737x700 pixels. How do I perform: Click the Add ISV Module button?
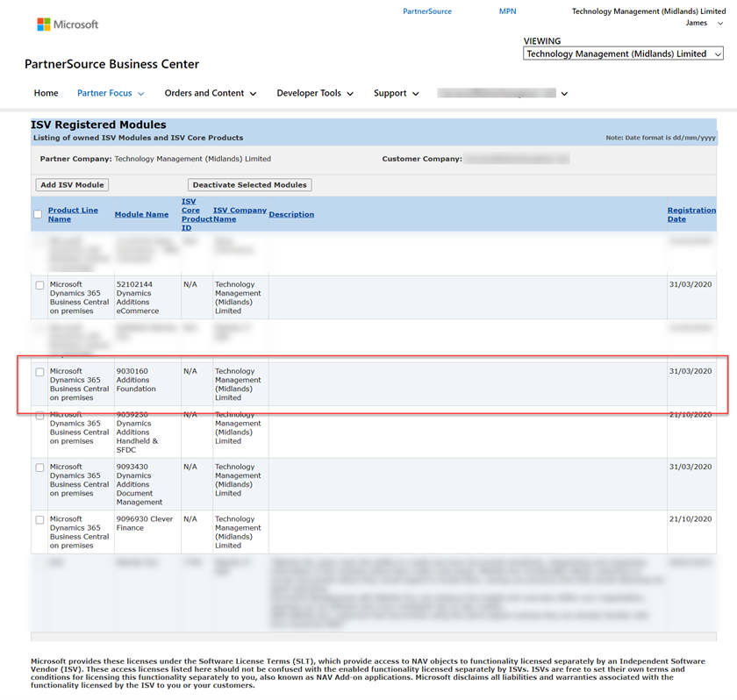[72, 184]
